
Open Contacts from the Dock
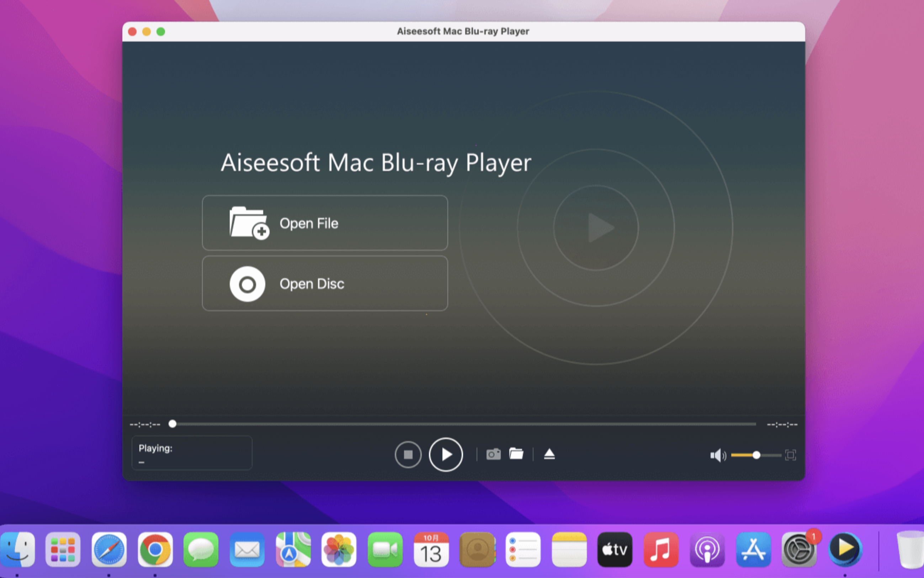click(477, 550)
